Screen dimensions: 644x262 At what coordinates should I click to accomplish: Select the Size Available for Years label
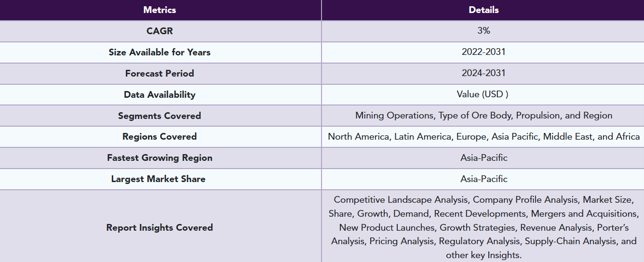point(160,52)
